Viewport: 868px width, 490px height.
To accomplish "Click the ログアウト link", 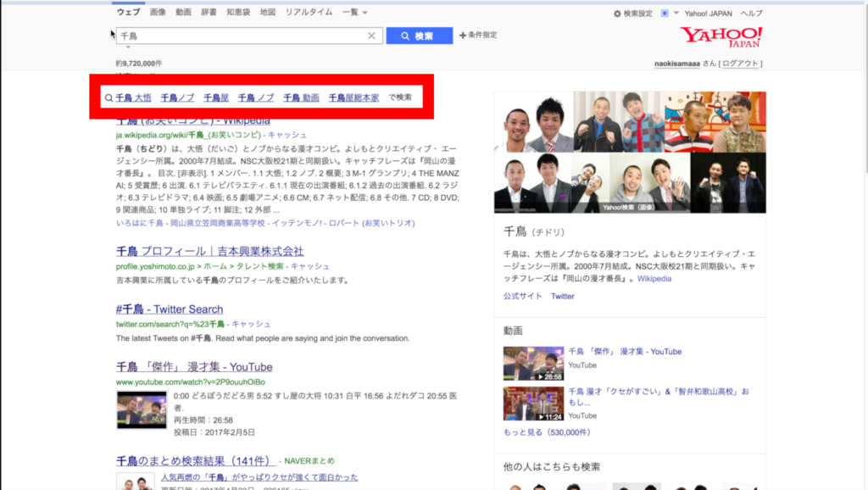I will click(x=740, y=64).
